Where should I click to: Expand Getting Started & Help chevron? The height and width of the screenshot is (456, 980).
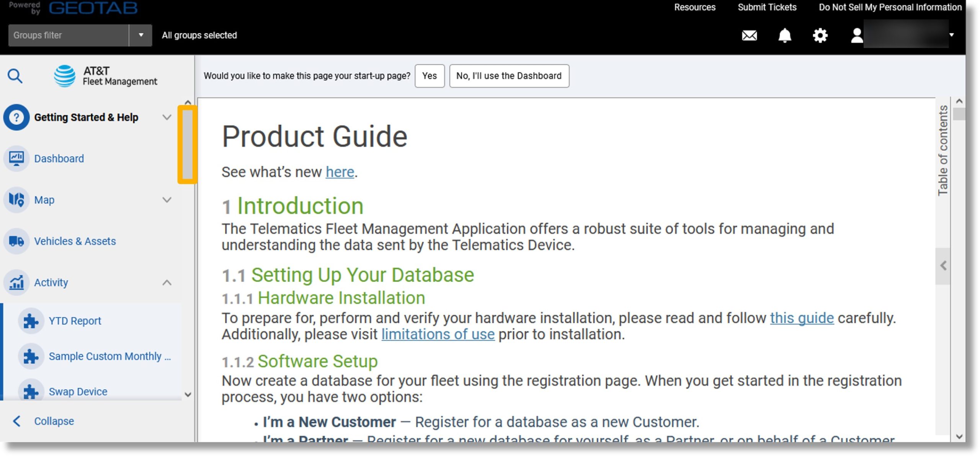point(167,117)
